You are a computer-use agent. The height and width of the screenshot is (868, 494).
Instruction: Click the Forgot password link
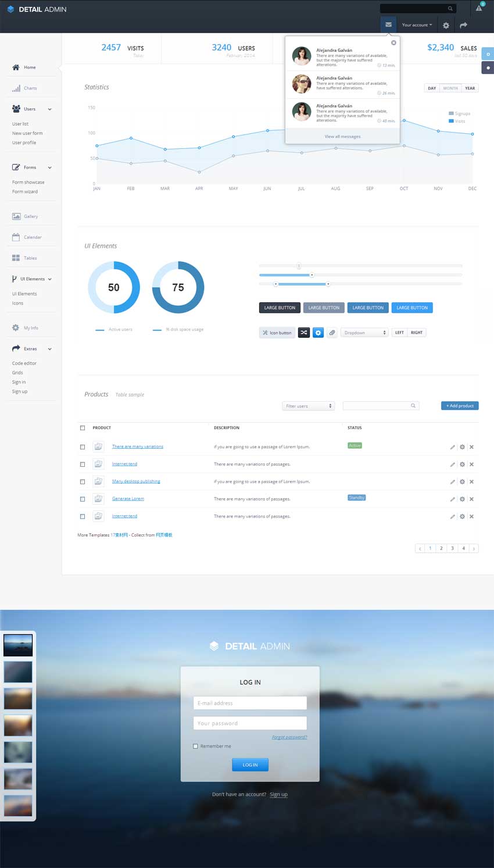pyautogui.click(x=289, y=737)
